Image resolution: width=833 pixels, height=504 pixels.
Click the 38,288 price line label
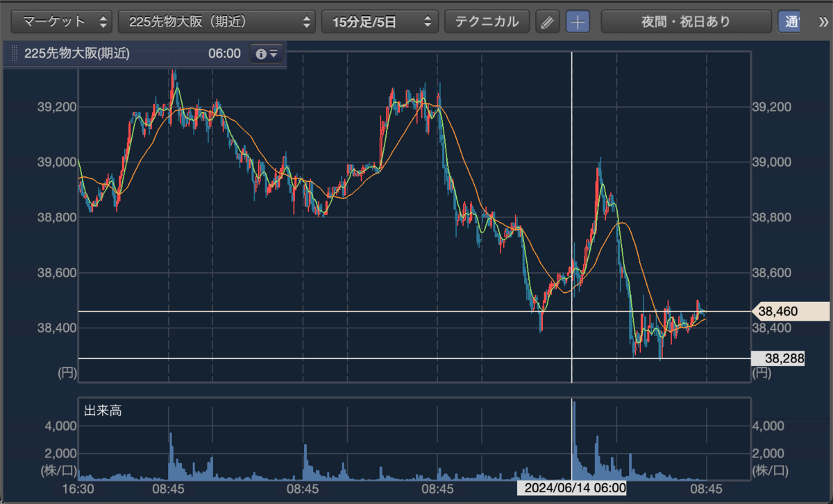[778, 359]
